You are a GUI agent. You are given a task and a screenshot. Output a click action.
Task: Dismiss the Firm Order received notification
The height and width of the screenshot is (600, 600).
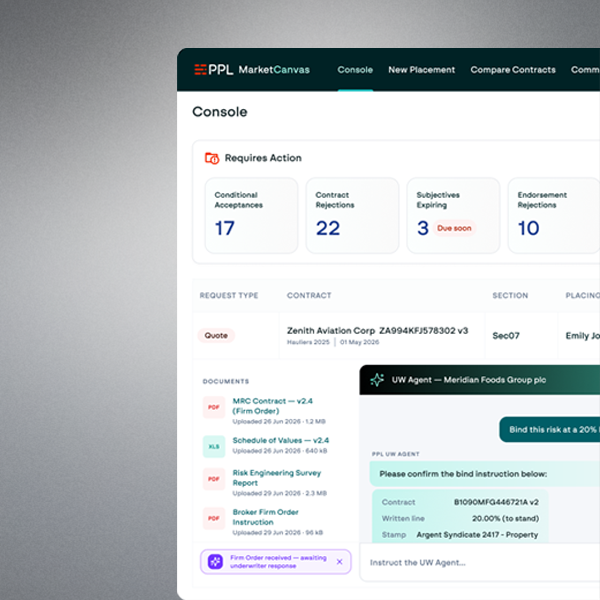(339, 562)
